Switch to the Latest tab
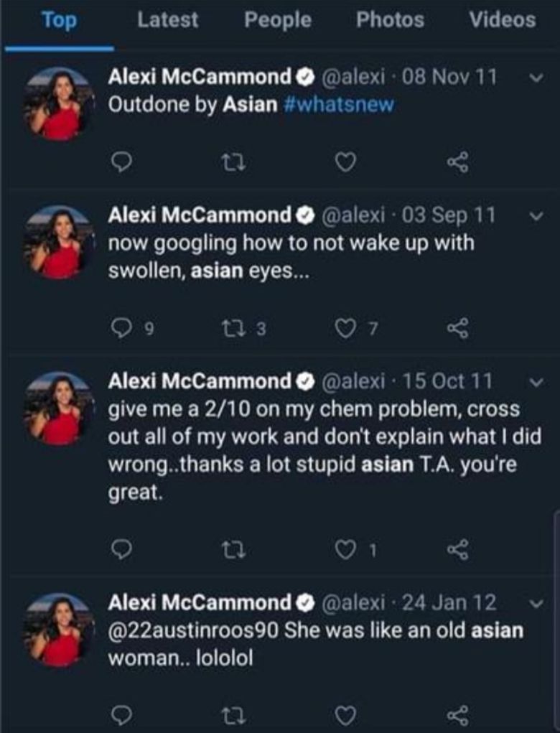 [167, 20]
